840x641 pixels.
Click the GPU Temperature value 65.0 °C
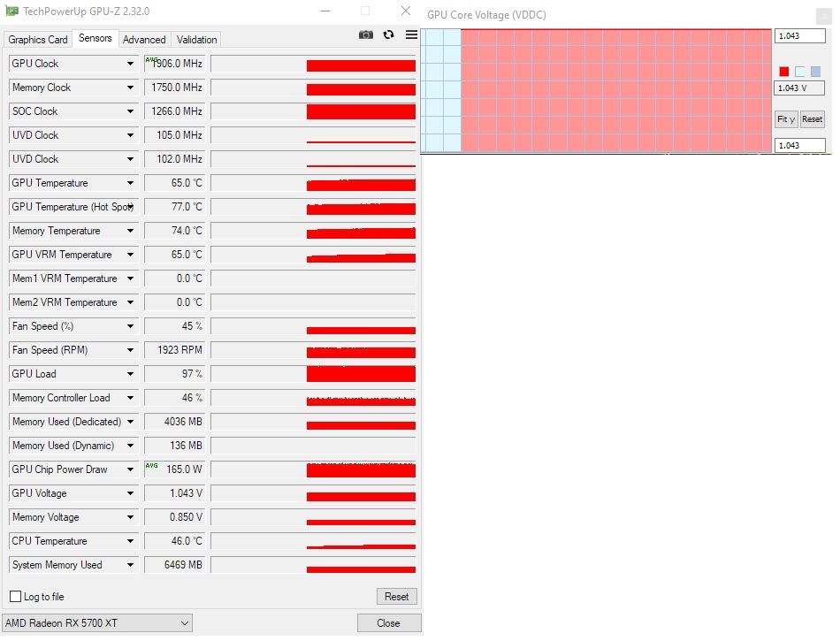click(x=175, y=183)
